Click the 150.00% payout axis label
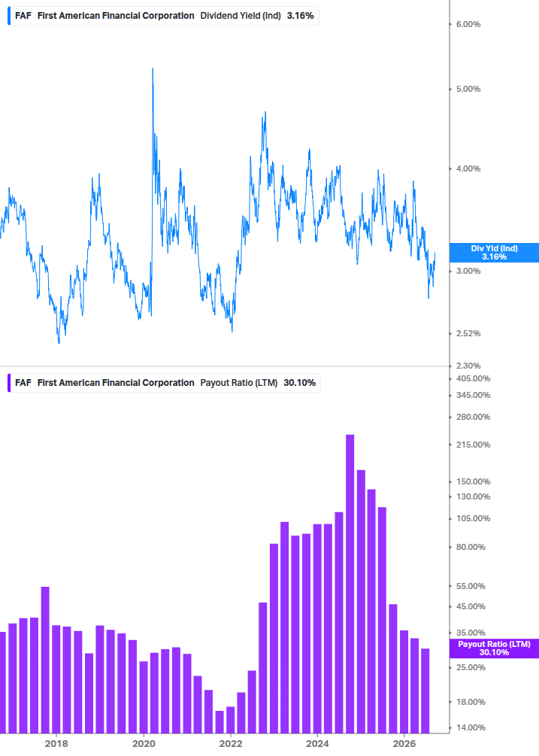 point(473,481)
